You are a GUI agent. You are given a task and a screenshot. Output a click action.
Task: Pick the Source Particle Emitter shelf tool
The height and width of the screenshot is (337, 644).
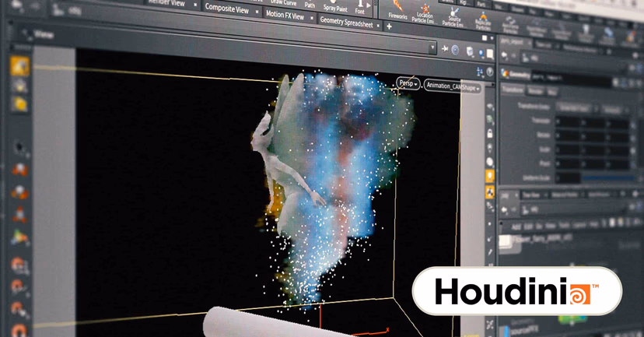click(454, 17)
